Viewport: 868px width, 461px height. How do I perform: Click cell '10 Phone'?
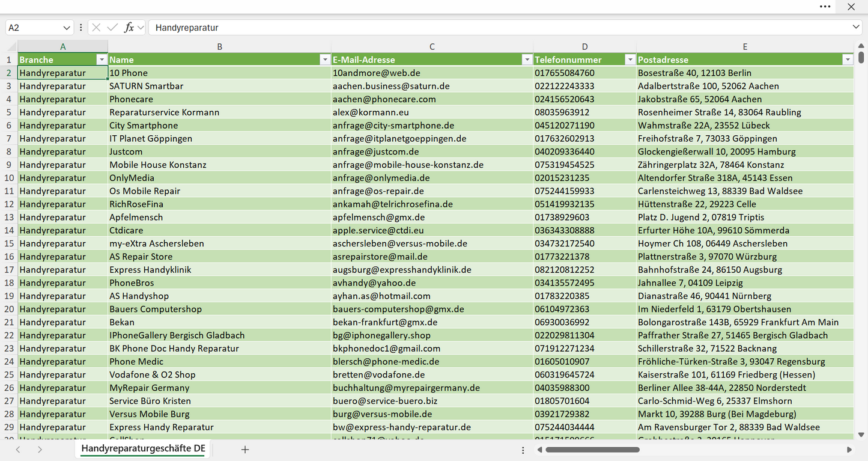(x=220, y=73)
